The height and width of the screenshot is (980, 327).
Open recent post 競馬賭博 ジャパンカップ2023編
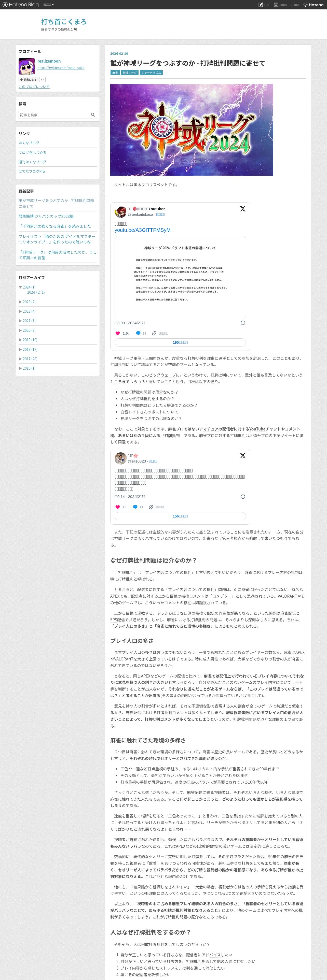46,216
